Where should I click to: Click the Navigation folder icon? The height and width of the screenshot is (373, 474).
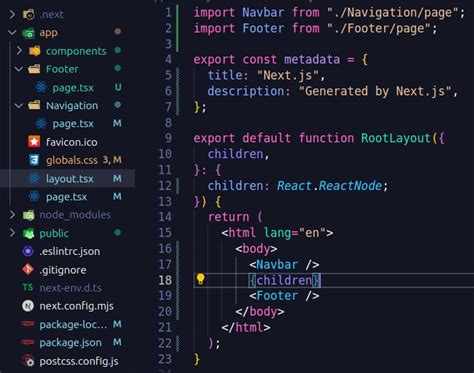34,106
